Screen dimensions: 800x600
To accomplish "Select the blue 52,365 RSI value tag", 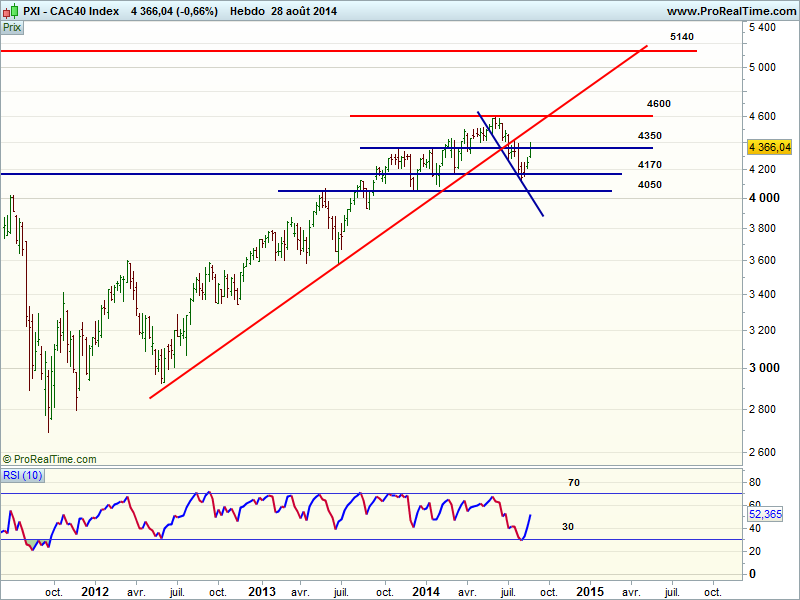I will (770, 513).
